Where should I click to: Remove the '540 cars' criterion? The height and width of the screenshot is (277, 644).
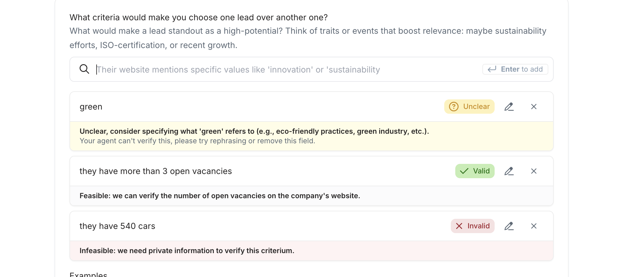tap(534, 226)
